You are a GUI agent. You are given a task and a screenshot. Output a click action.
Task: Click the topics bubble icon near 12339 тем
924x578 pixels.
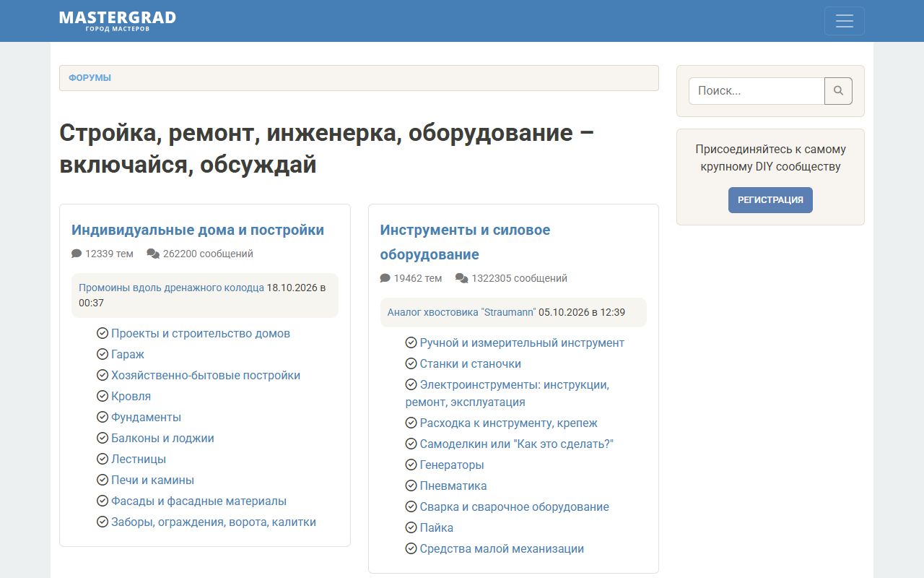click(77, 254)
